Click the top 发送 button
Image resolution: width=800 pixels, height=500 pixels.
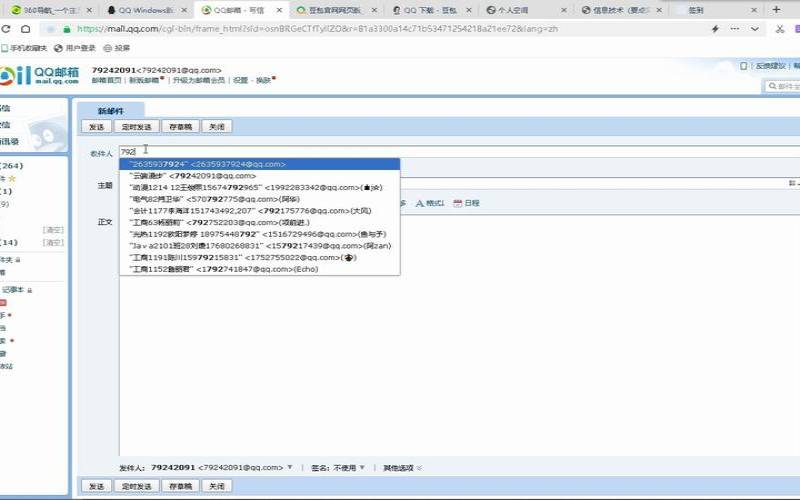[x=96, y=127]
